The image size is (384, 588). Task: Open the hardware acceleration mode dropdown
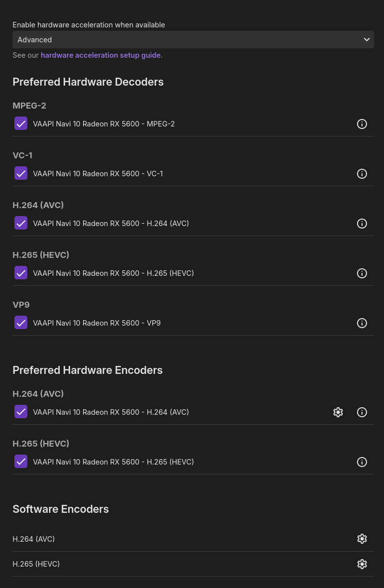coord(193,40)
